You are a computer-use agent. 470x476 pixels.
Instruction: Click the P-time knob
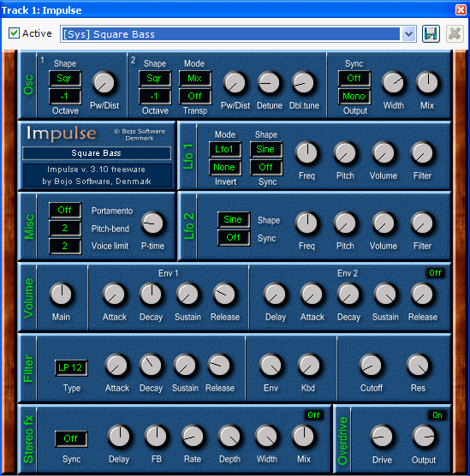point(152,223)
